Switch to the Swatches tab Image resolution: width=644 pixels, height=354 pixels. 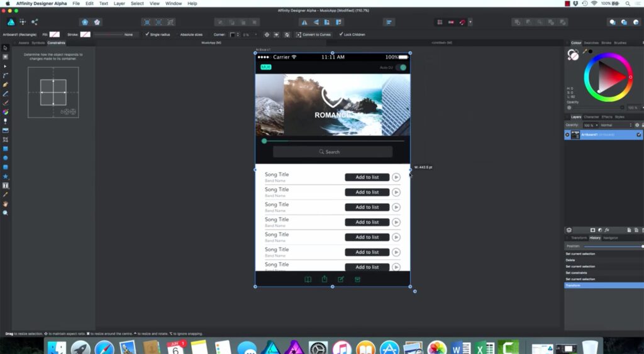coord(591,43)
